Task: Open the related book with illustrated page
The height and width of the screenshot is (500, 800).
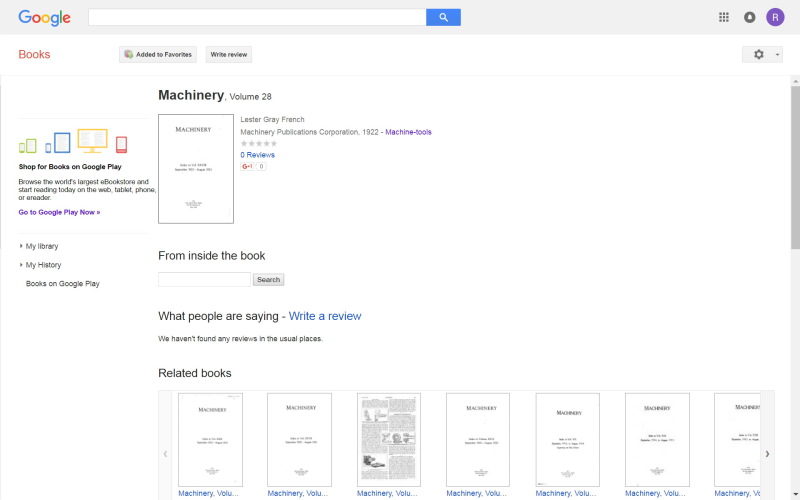Action: 389,440
